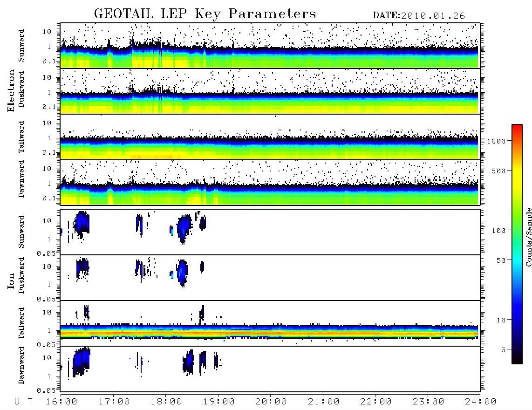The width and height of the screenshot is (532, 410).
Task: Click the 21:00 time tick label
Action: 324,402
